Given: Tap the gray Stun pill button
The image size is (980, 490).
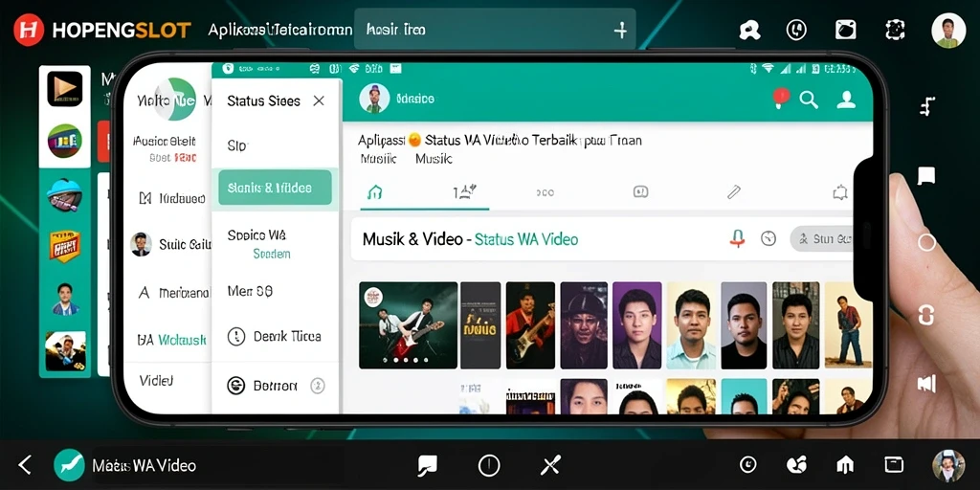Looking at the screenshot, I should (x=822, y=238).
